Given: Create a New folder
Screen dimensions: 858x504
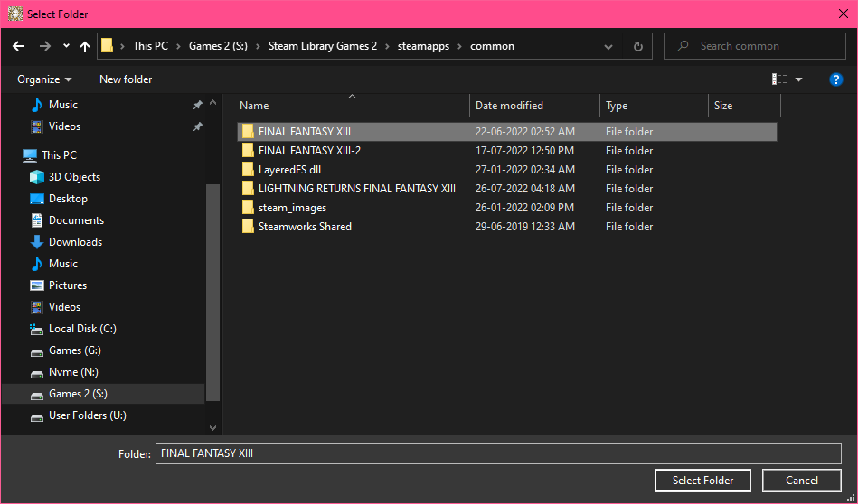Looking at the screenshot, I should point(126,79).
